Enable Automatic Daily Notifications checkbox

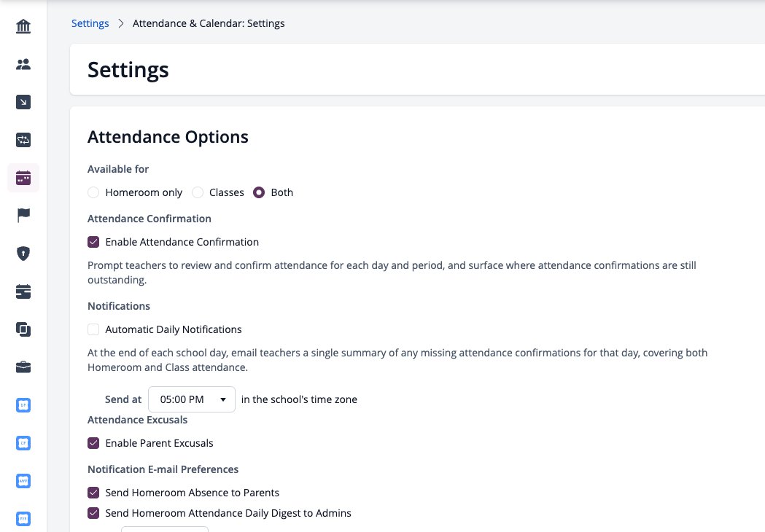93,329
